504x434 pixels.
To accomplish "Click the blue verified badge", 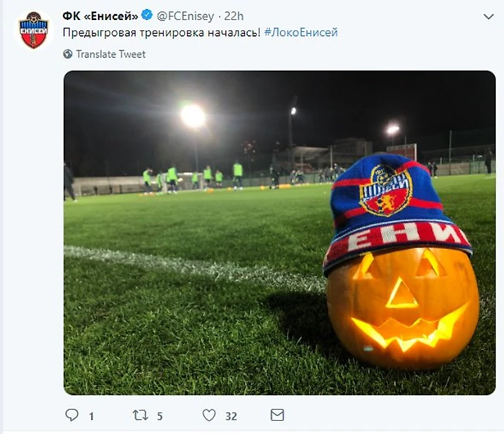I will (x=147, y=16).
